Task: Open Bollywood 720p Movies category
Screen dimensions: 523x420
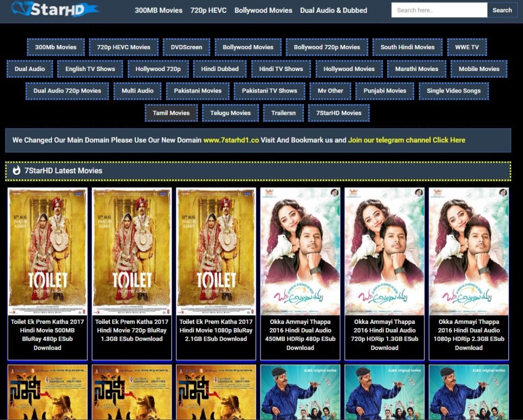Action: (327, 47)
